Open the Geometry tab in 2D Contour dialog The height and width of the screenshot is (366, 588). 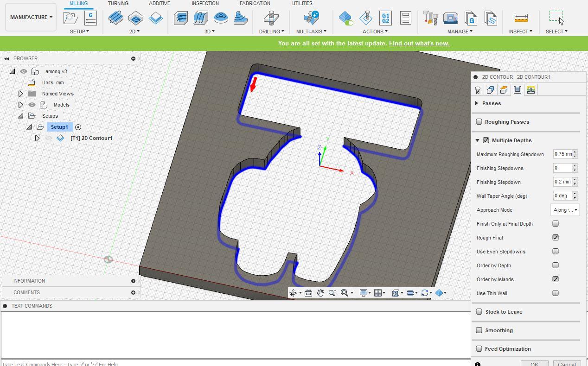tap(491, 90)
